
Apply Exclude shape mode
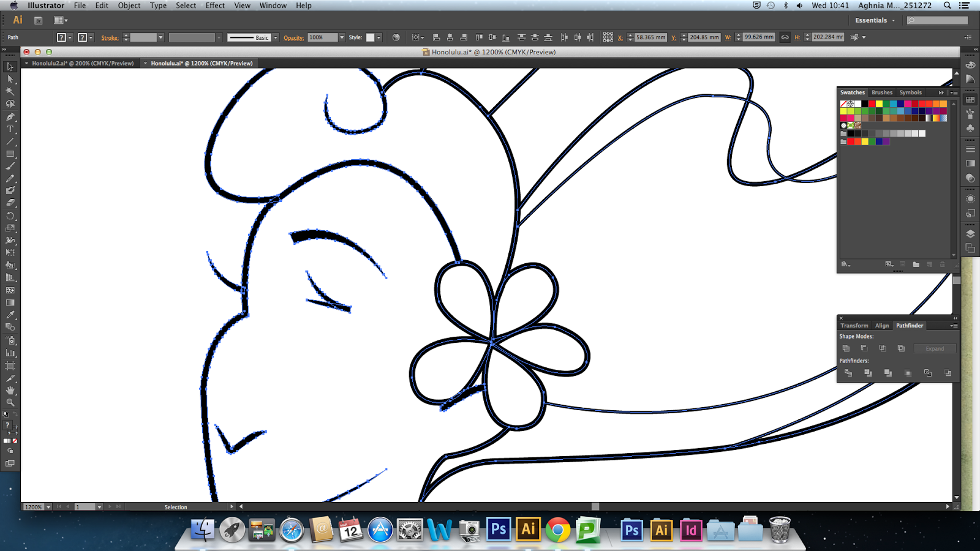tap(901, 348)
